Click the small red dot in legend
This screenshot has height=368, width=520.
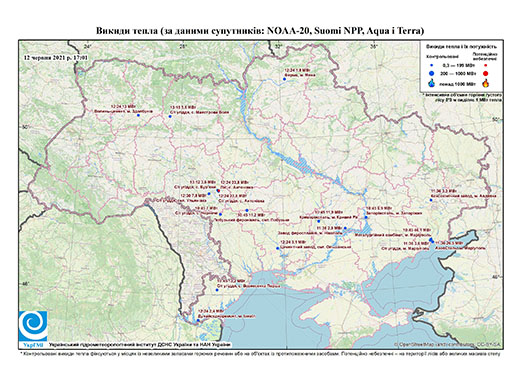[x=485, y=65]
